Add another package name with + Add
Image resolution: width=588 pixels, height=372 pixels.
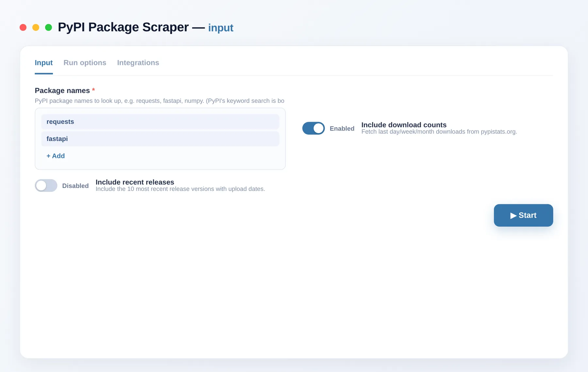point(56,156)
